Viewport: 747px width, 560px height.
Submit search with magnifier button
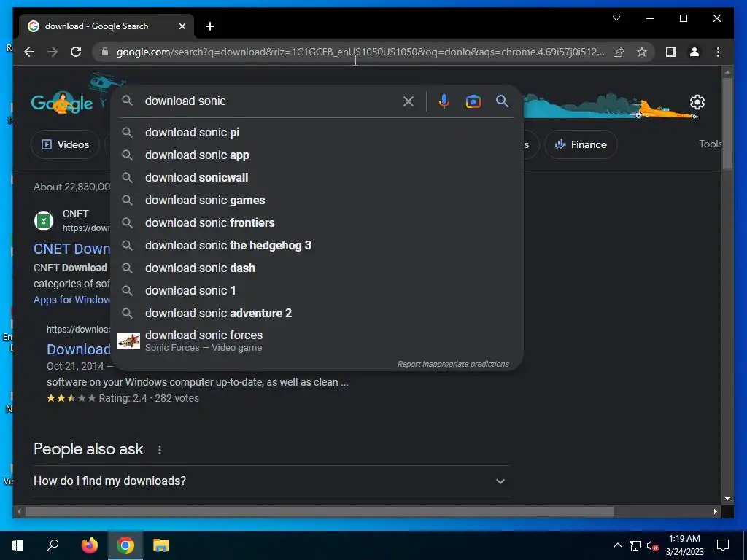pos(502,101)
